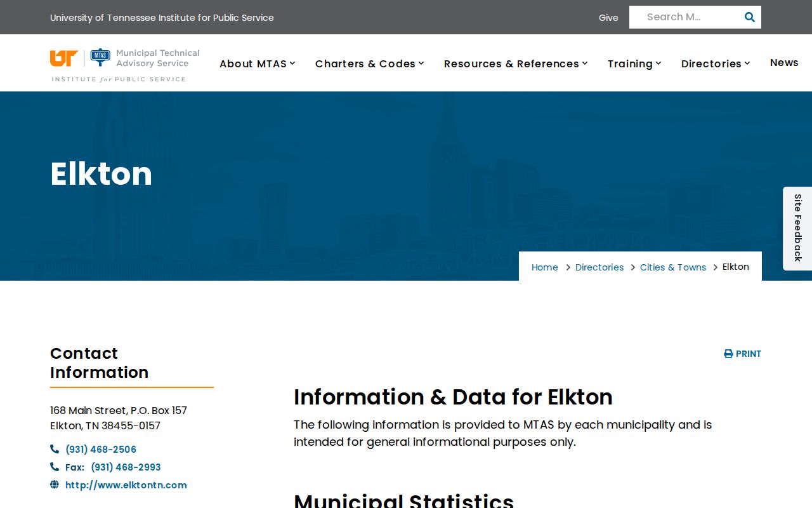The width and height of the screenshot is (812, 508).
Task: Expand the Charters & Codes menu
Action: point(370,63)
